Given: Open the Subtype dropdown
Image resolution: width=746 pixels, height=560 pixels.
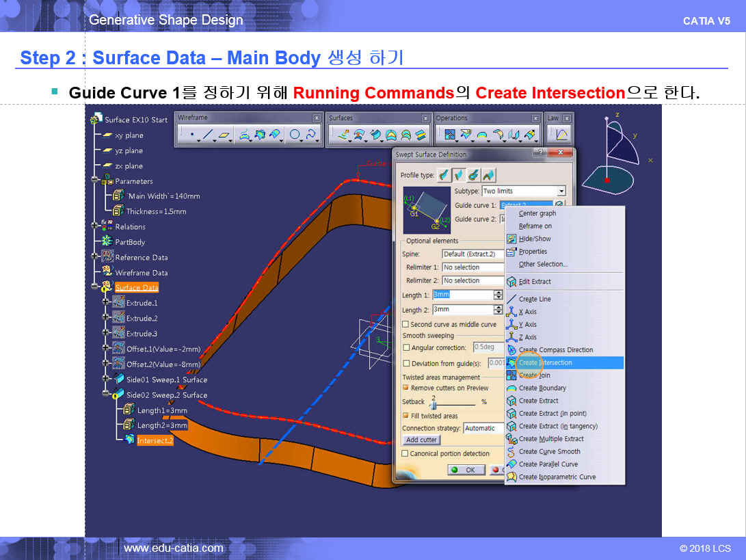Looking at the screenshot, I should pyautogui.click(x=561, y=191).
